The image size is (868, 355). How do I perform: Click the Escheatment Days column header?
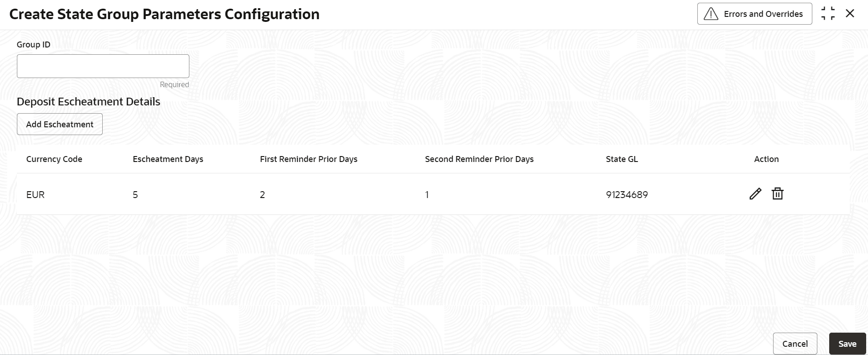click(168, 159)
